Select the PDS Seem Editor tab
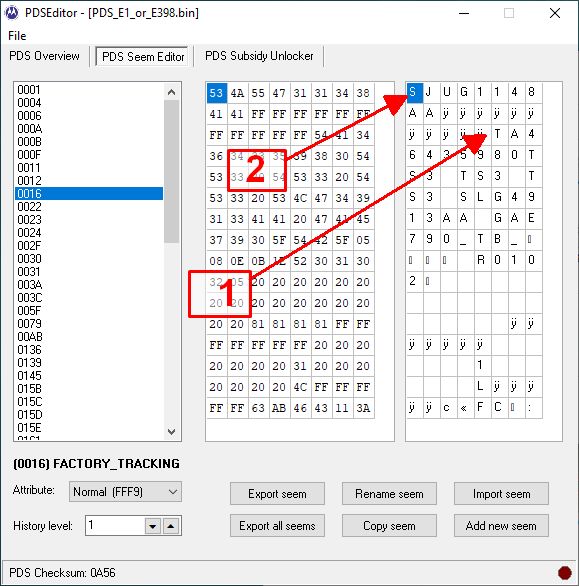This screenshot has width=579, height=586. tap(143, 57)
